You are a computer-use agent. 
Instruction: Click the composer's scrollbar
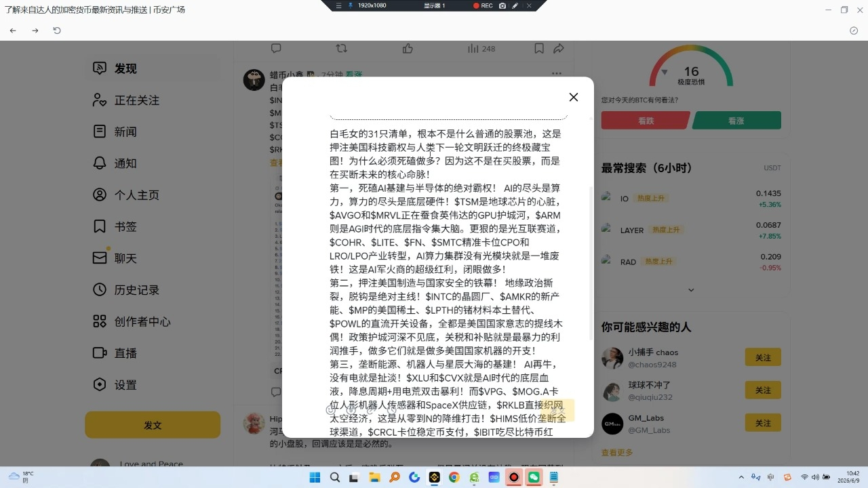pos(591,264)
